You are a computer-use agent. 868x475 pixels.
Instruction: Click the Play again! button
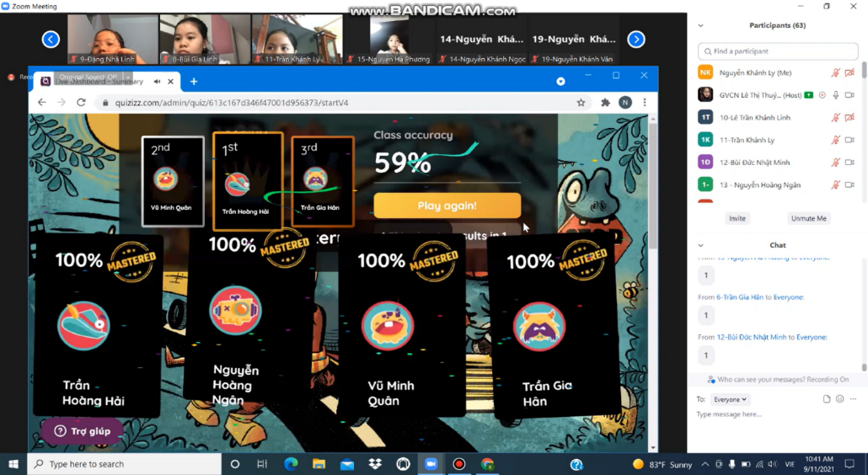[447, 205]
